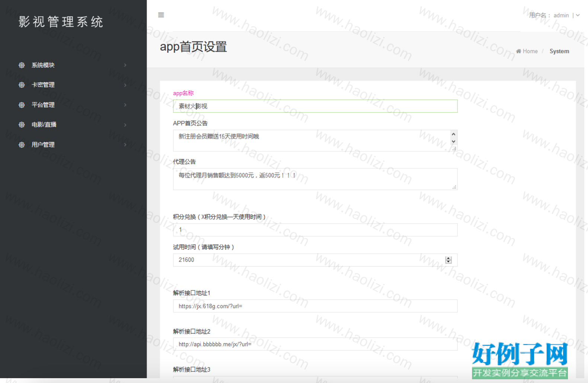
Task: Expand the 系统模块 chevron
Action: pyautogui.click(x=125, y=65)
